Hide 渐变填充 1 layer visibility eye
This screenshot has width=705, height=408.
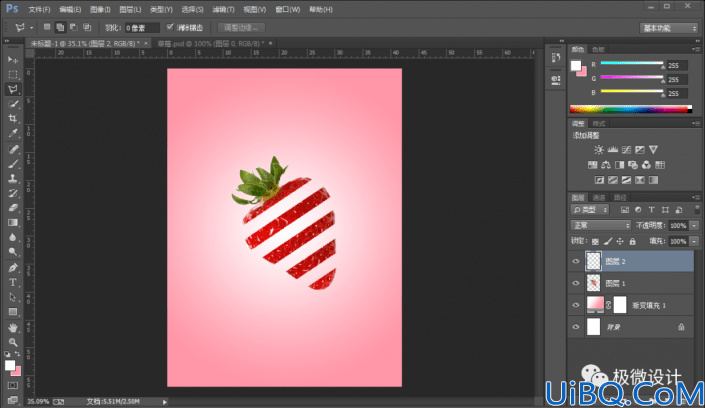pyautogui.click(x=576, y=305)
